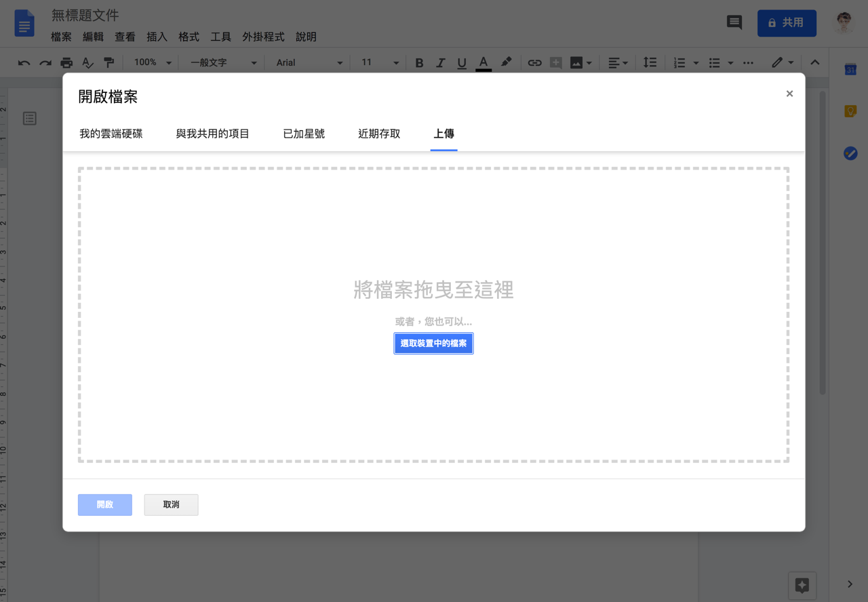Toggle bold formatting

pos(419,62)
